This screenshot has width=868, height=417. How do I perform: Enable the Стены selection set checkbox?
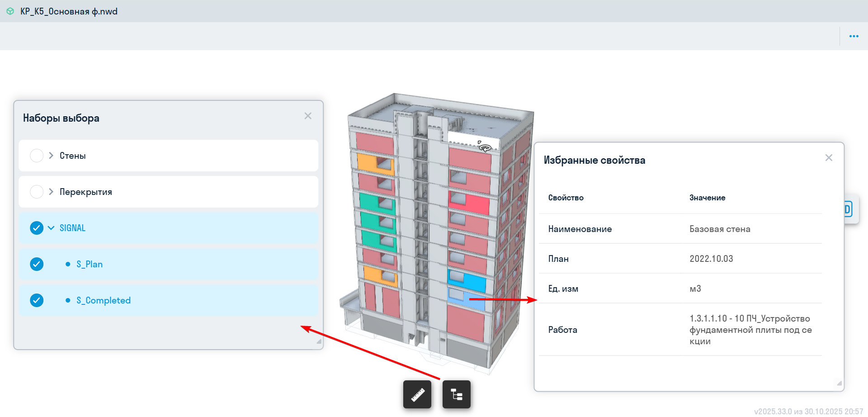[37, 156]
